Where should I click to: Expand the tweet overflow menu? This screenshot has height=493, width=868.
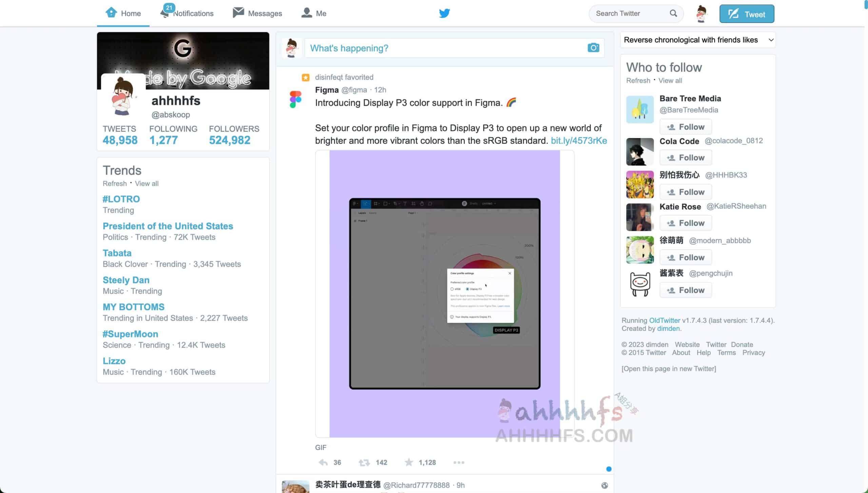(x=458, y=462)
